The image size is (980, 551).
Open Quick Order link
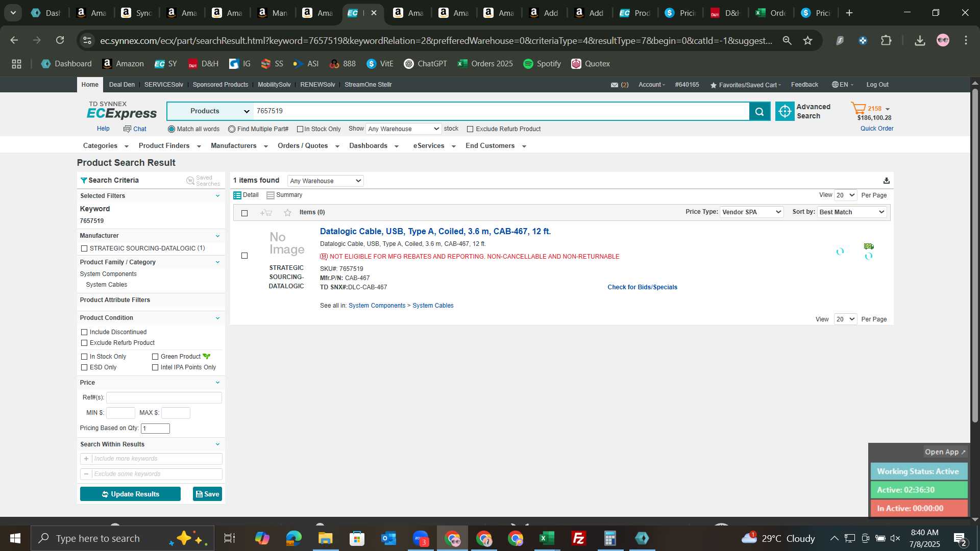tap(877, 129)
